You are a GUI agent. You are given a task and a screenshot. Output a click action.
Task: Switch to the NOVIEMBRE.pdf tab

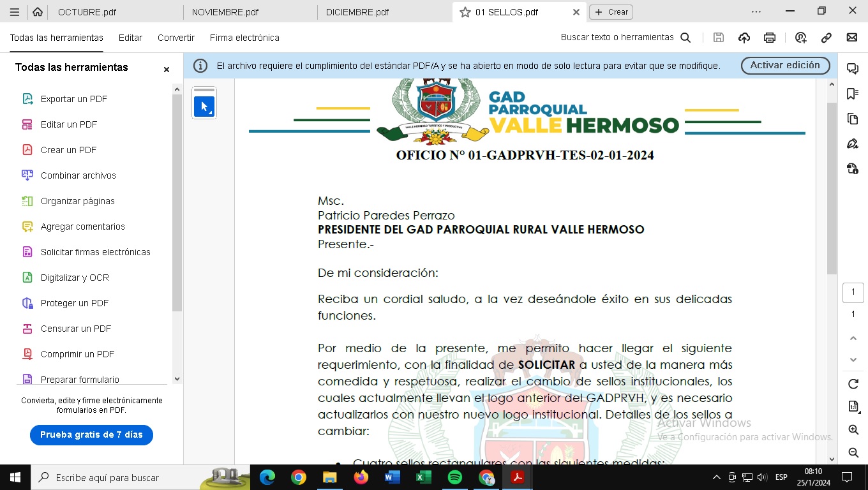[x=225, y=12]
